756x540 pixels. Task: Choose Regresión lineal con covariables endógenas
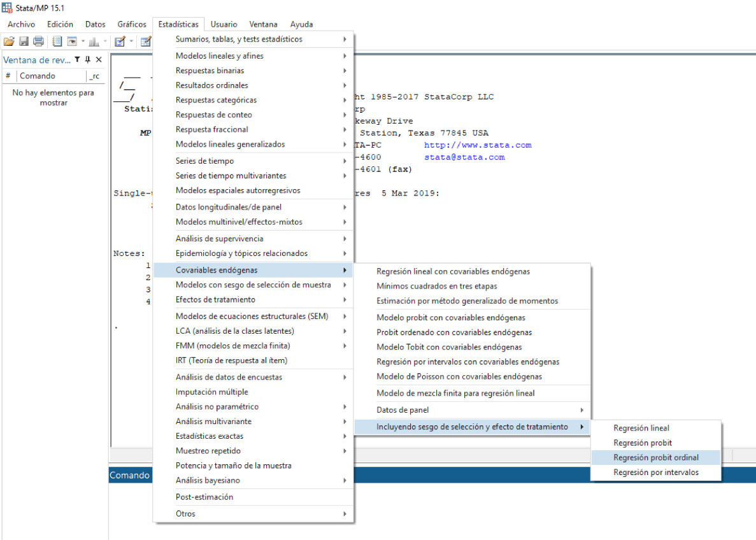pos(473,271)
